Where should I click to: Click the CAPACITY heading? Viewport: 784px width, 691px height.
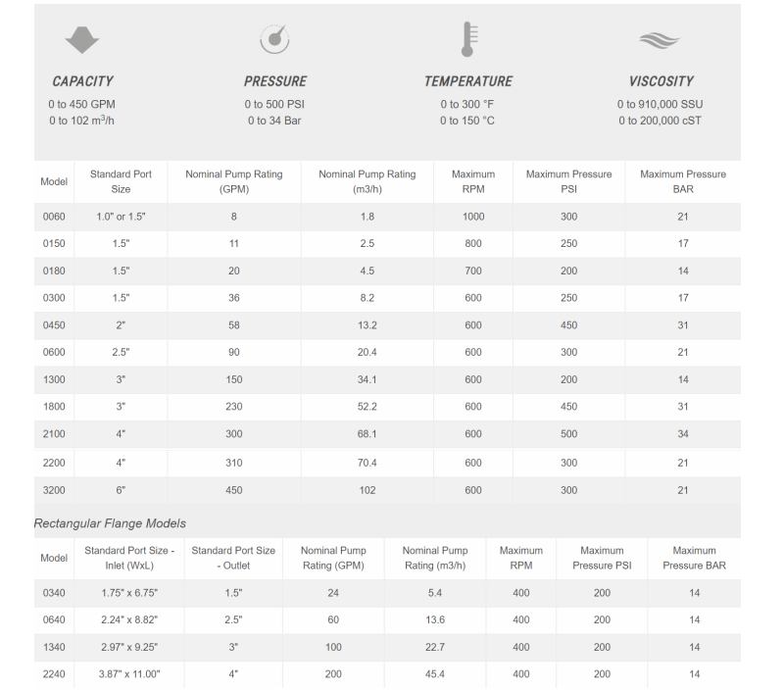pos(82,81)
